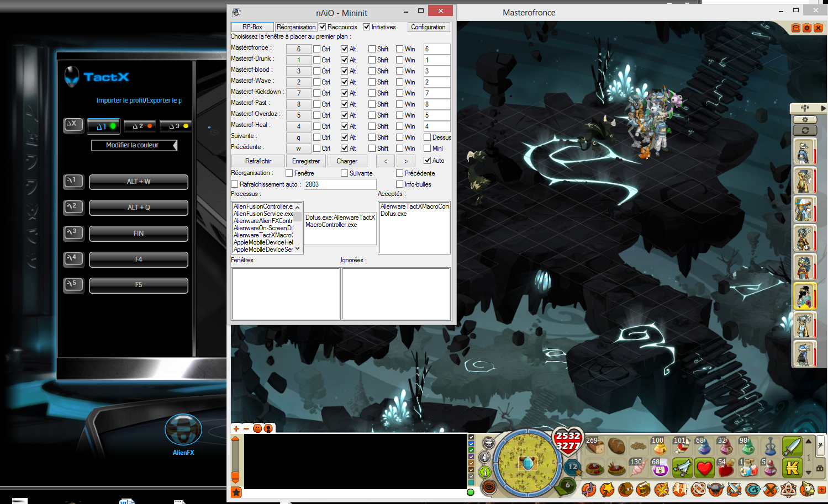Open the AlienFX icon in TactX window

(183, 429)
